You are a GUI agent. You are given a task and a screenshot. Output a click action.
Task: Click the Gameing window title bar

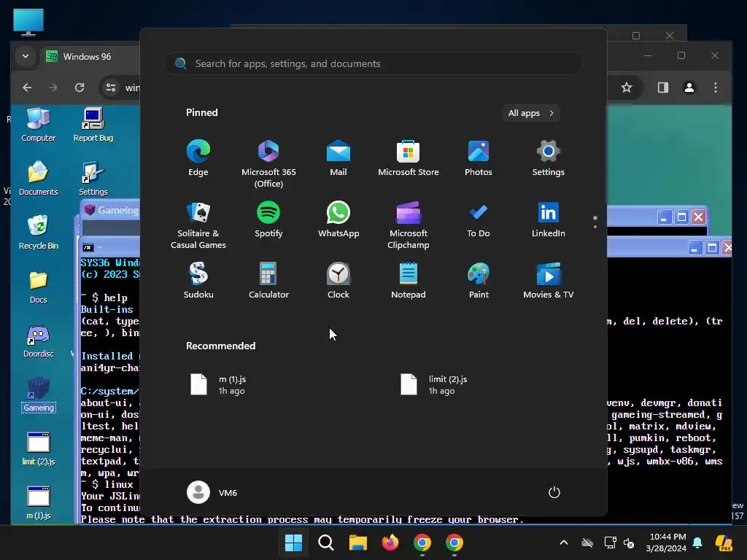pos(111,211)
